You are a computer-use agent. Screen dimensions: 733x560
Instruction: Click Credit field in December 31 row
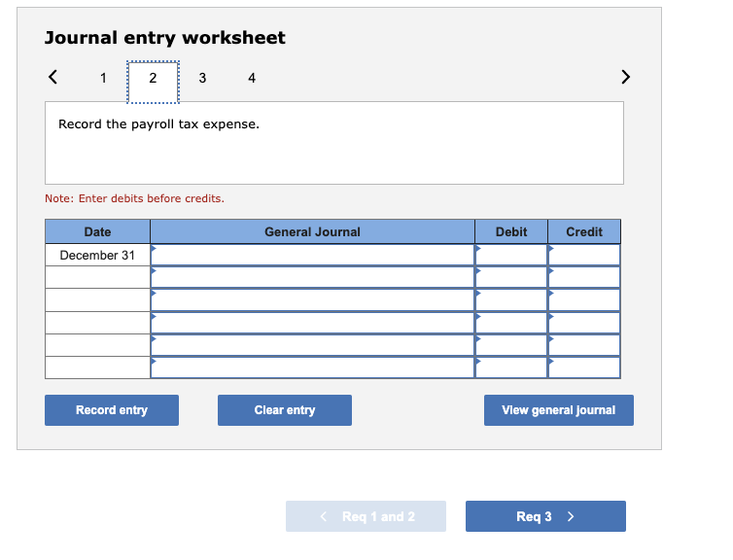pyautogui.click(x=584, y=256)
